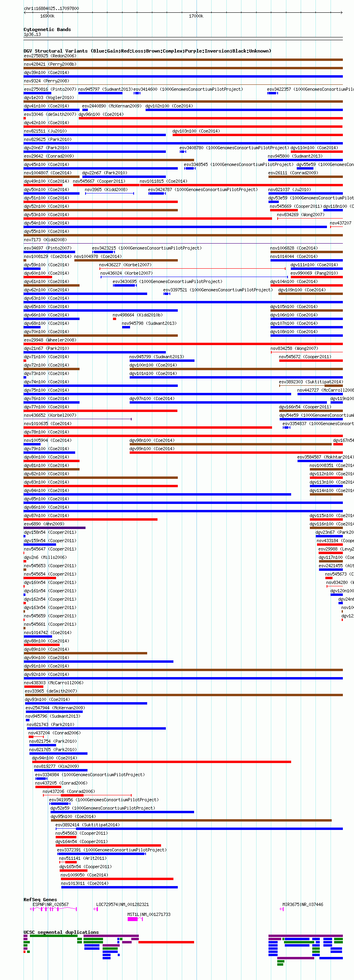Click the 17000k ruler tick label
This screenshot has height=980, width=354.
pos(196,16)
